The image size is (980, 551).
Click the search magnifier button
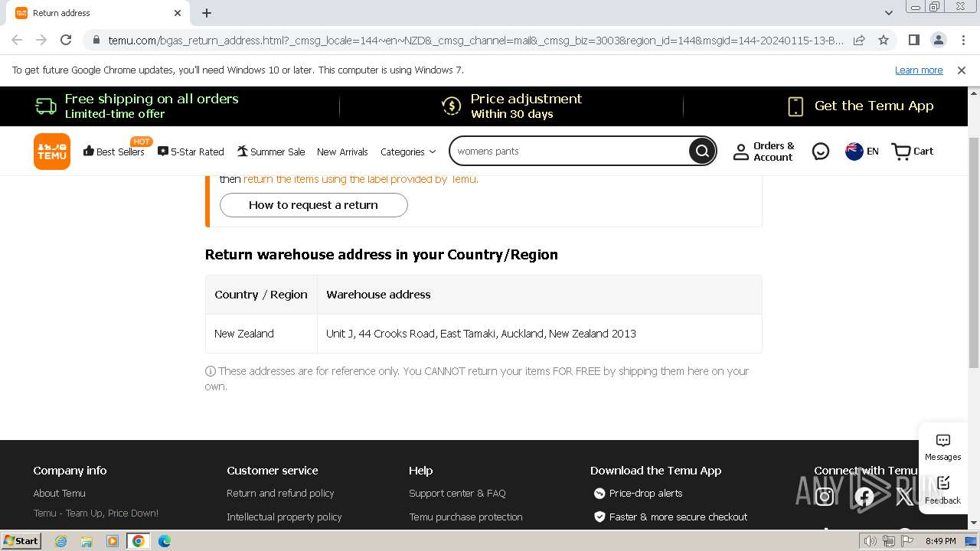701,152
